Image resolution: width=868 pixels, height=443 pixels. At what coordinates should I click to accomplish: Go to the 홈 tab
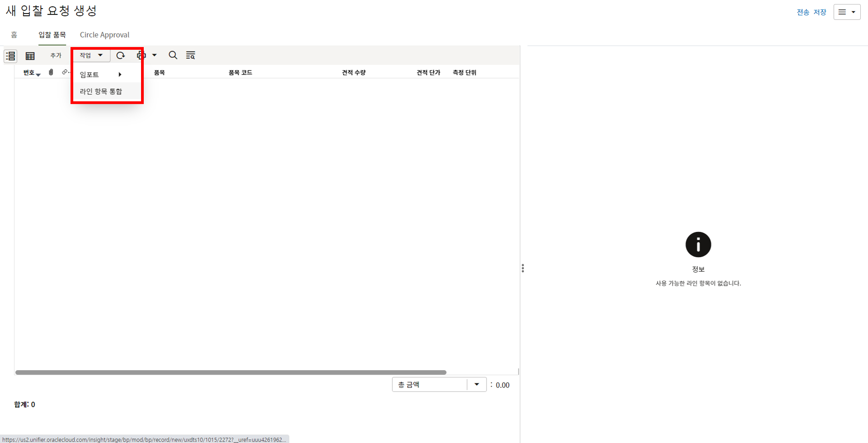14,35
